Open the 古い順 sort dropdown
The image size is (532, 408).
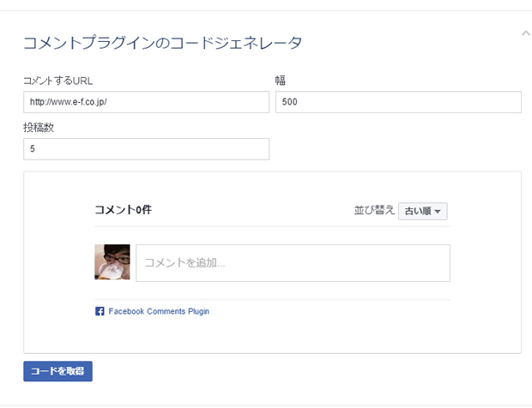(x=422, y=211)
